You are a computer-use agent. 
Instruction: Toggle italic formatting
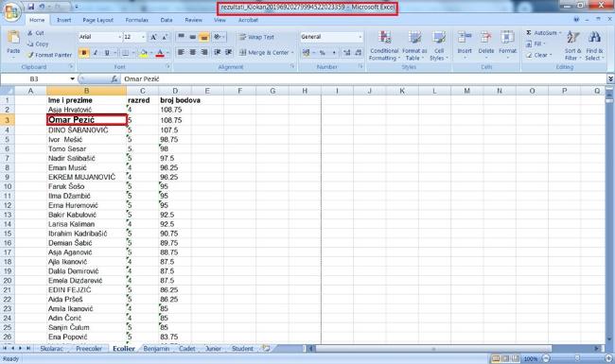click(95, 53)
